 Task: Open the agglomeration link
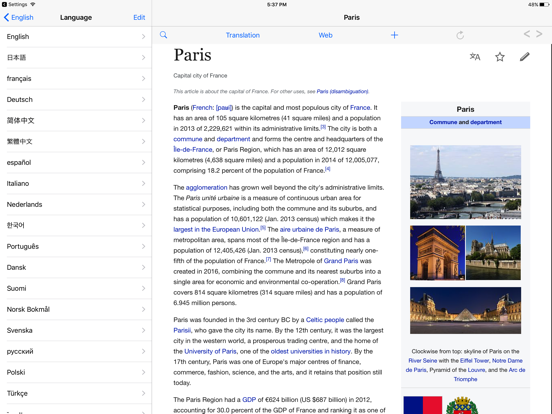coord(206,188)
